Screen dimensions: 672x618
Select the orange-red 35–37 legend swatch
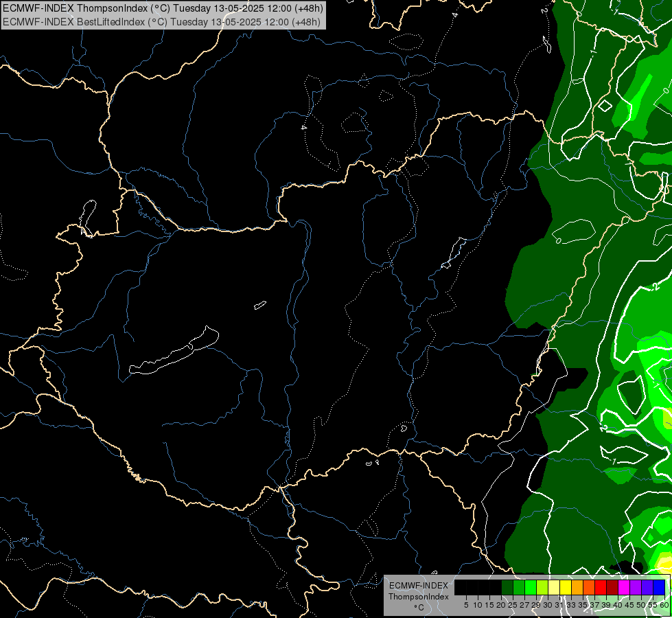589,587
